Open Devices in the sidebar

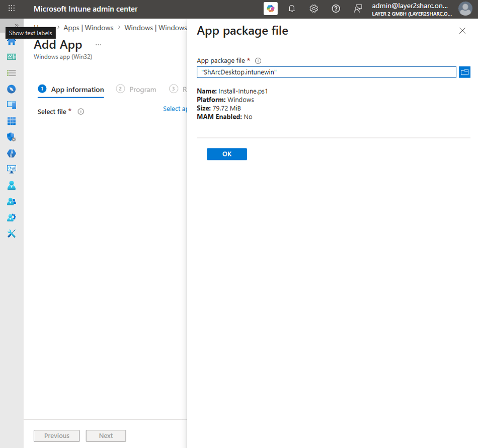pos(12,105)
